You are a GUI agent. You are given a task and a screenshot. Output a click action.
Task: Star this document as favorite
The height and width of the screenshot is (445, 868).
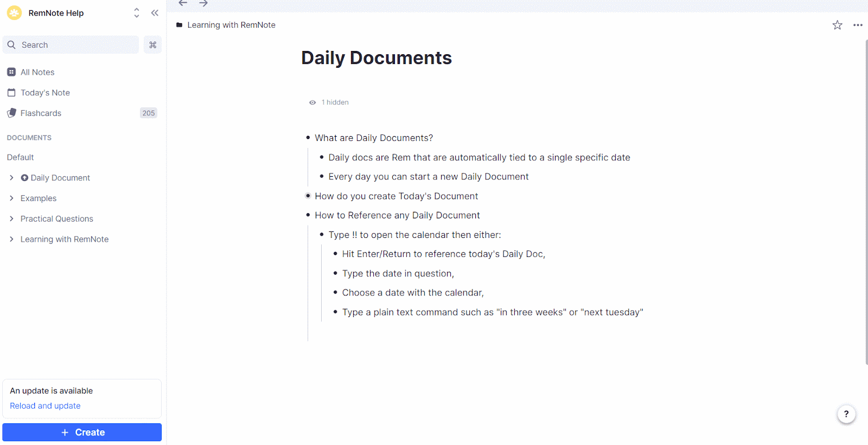[837, 25]
